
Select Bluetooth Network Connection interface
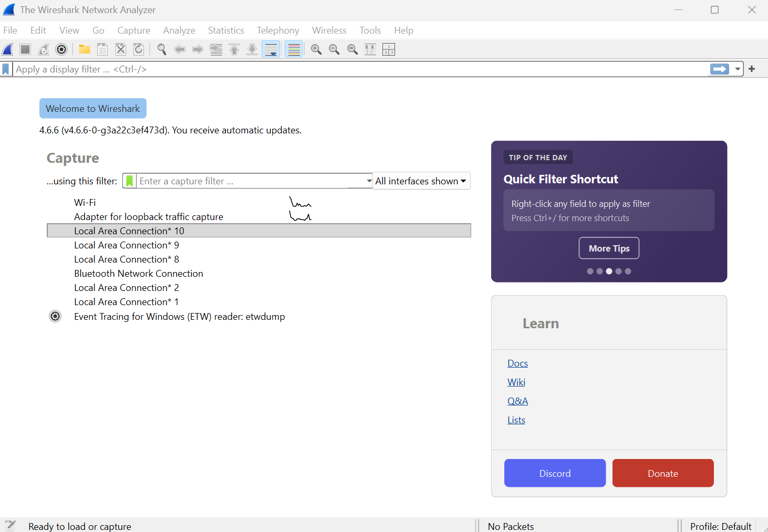(259, 273)
